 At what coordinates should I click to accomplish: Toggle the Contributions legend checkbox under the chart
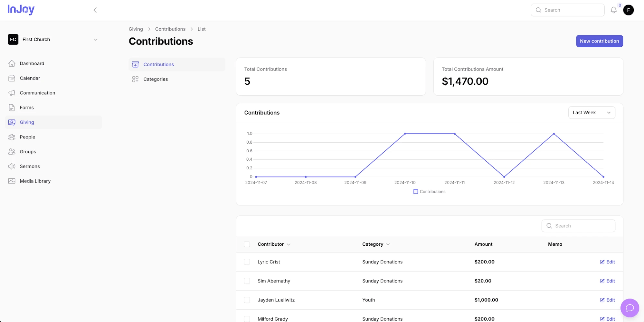click(x=415, y=192)
